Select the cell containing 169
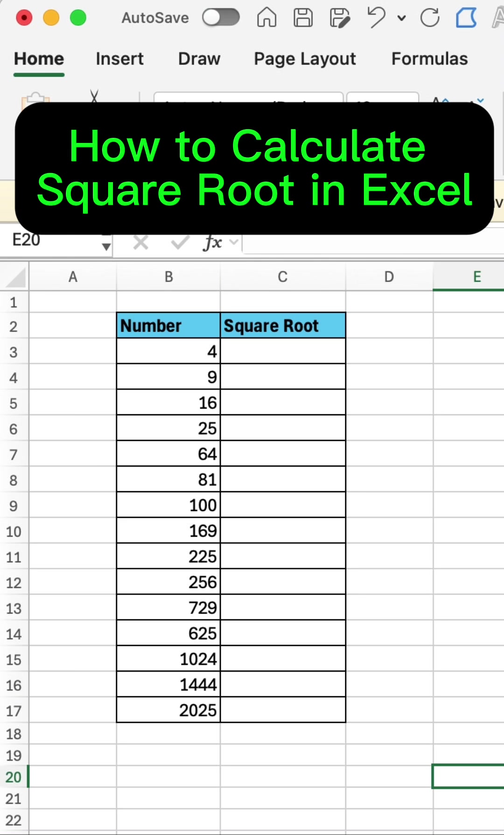This screenshot has width=504, height=835. coord(168,531)
